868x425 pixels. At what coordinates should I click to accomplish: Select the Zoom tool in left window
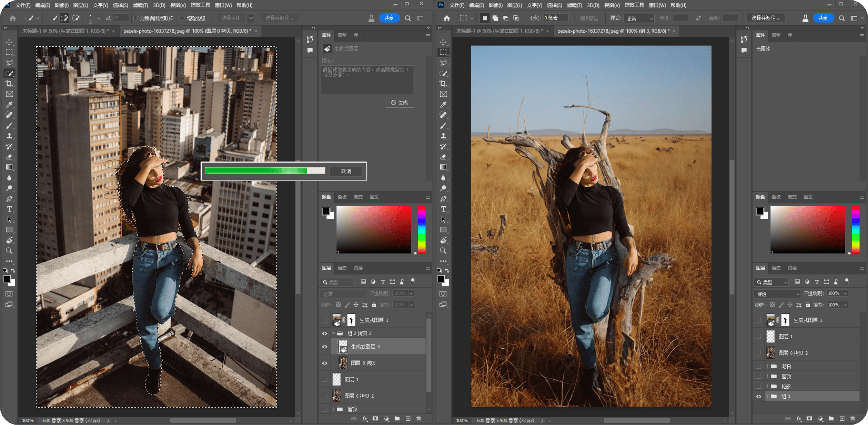[x=9, y=251]
